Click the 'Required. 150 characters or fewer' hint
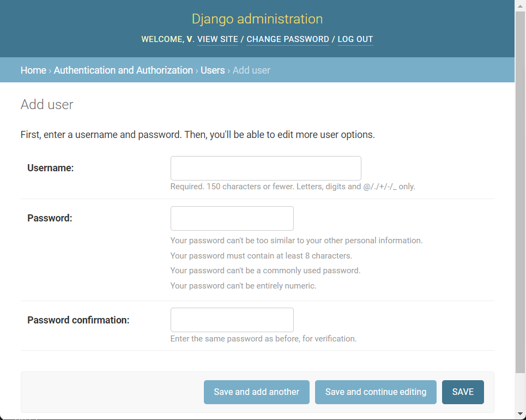 293,187
